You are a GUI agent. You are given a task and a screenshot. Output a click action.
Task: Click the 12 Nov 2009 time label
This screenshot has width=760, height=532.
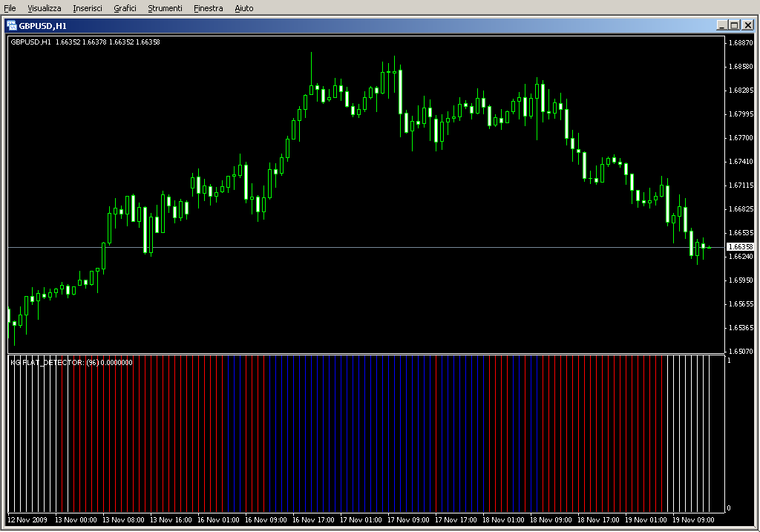pos(27,520)
